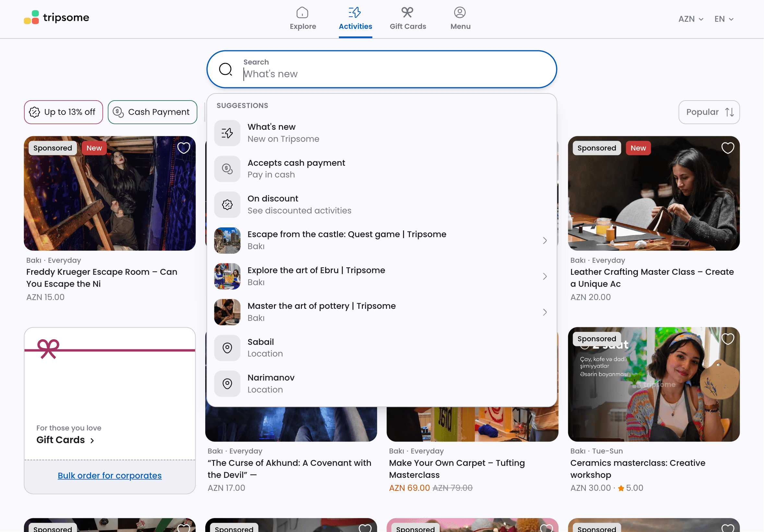Viewport: 764px width, 532px height.
Task: Favorite the Leather Crafting Master Class card
Action: coord(728,148)
